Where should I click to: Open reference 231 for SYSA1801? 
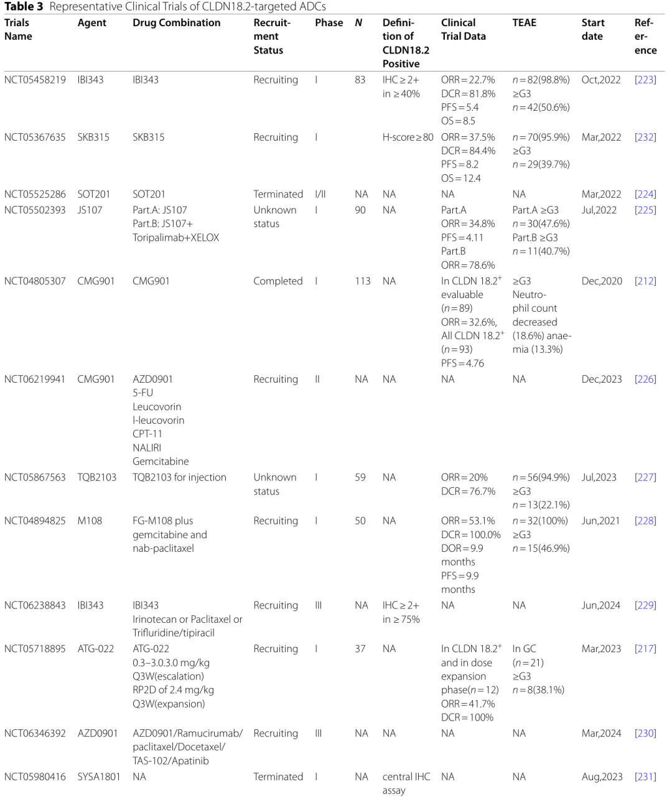(645, 777)
